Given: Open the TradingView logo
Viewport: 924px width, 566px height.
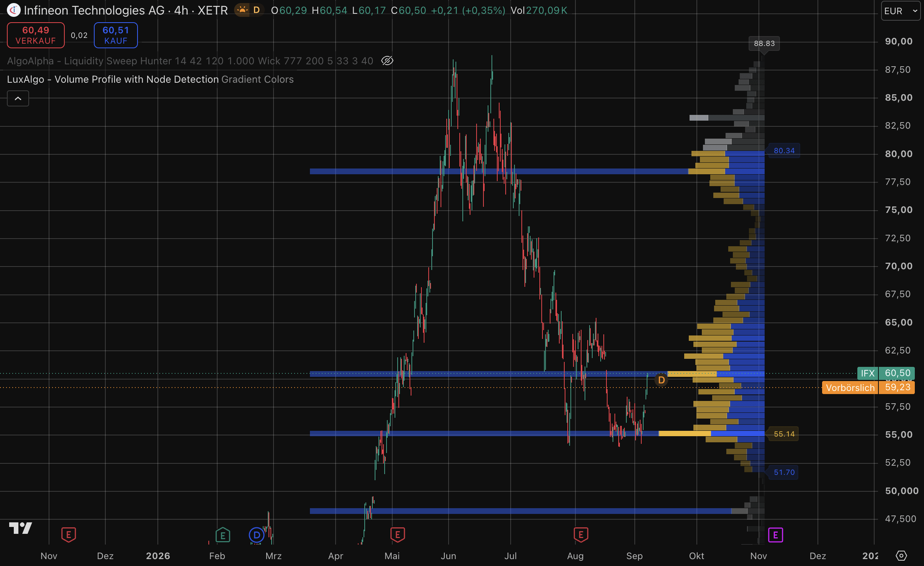Looking at the screenshot, I should click(21, 528).
